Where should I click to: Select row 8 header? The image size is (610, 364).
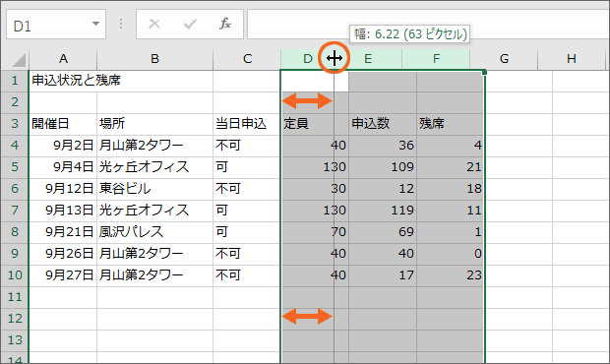point(15,232)
